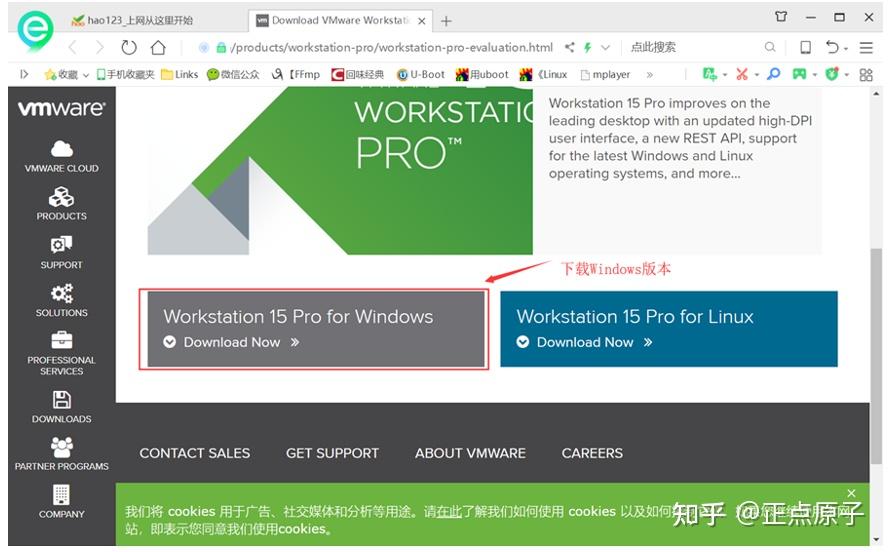Open Partner Programs in the sidebar
The width and height of the screenshot is (889, 552).
(61, 454)
